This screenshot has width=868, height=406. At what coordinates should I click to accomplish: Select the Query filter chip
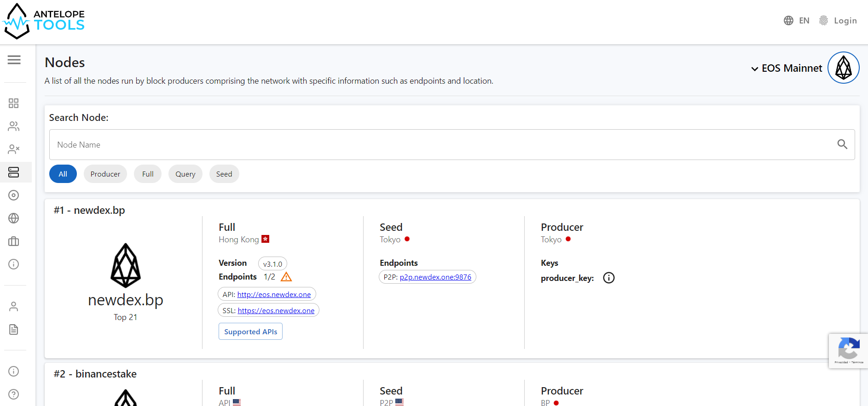pyautogui.click(x=185, y=174)
